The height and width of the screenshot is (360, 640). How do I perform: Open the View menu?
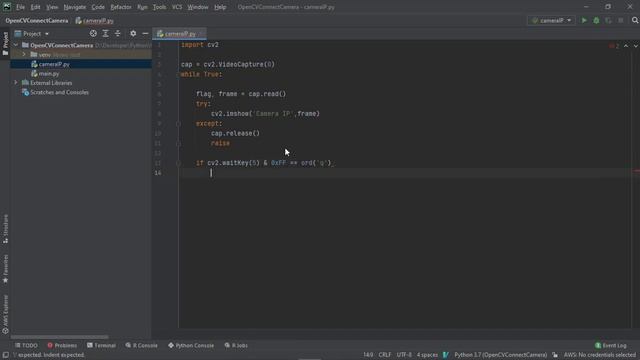coord(52,7)
